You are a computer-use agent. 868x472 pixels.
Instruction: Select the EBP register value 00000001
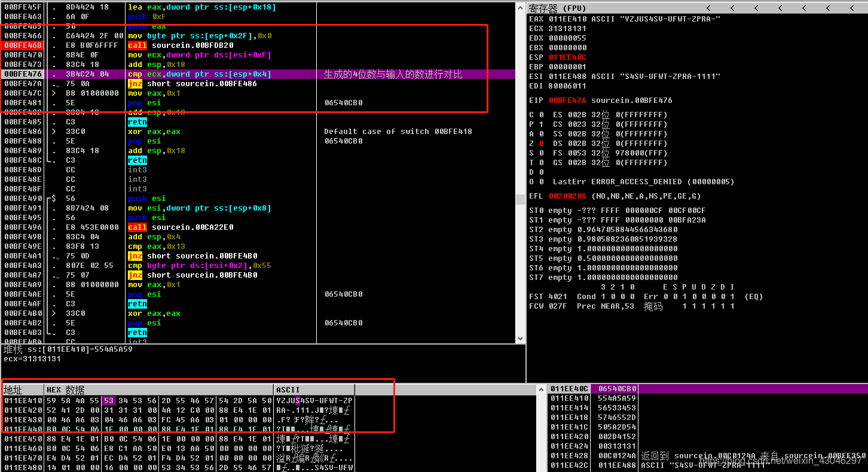click(x=567, y=67)
